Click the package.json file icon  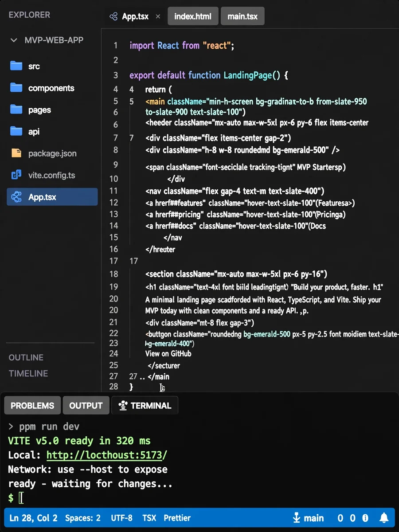click(16, 153)
